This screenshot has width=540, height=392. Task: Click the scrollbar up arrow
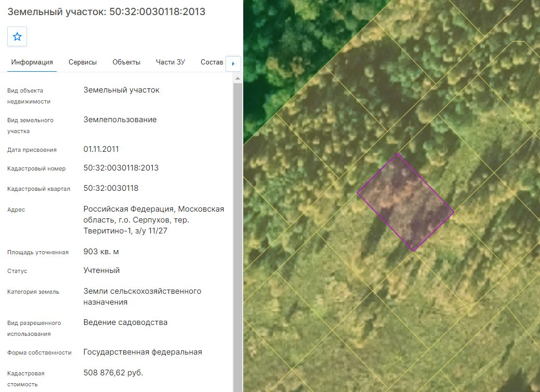(238, 79)
